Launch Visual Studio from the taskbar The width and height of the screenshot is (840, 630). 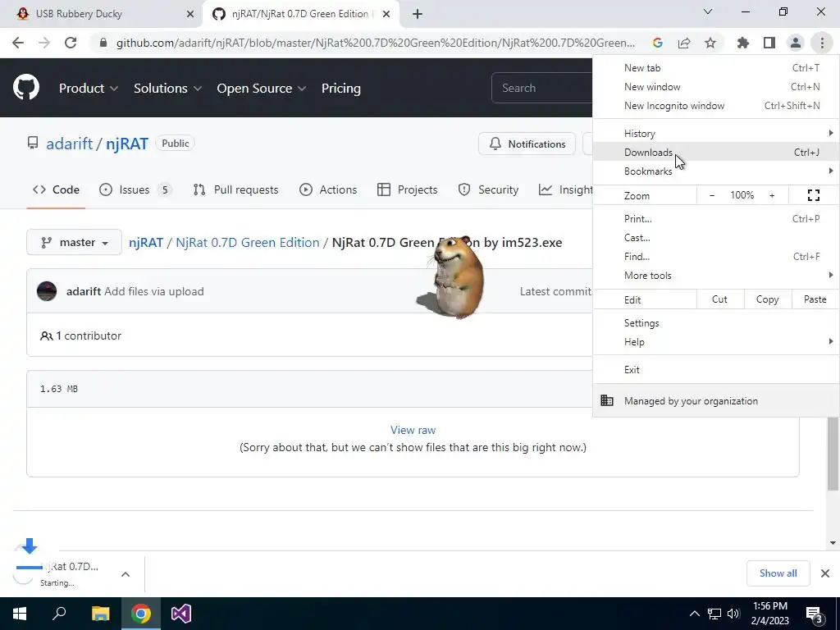tap(181, 614)
